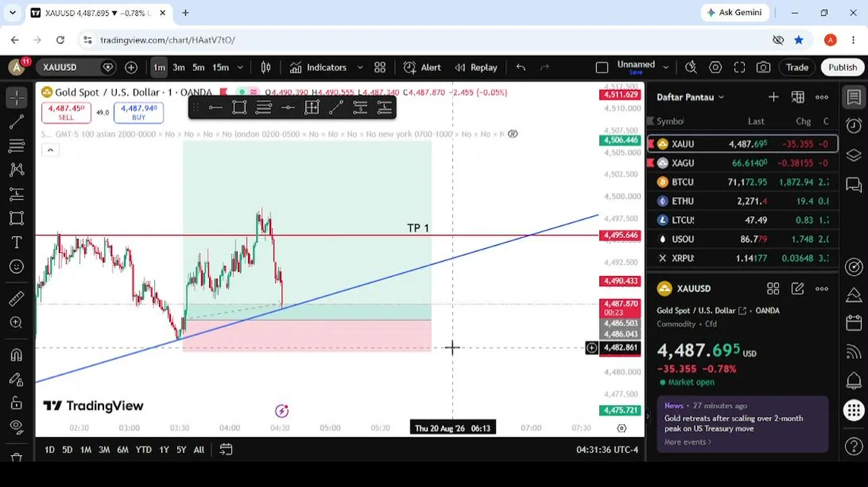This screenshot has width=868, height=487.
Task: Open watchlist advanced view table icon
Action: point(798,97)
